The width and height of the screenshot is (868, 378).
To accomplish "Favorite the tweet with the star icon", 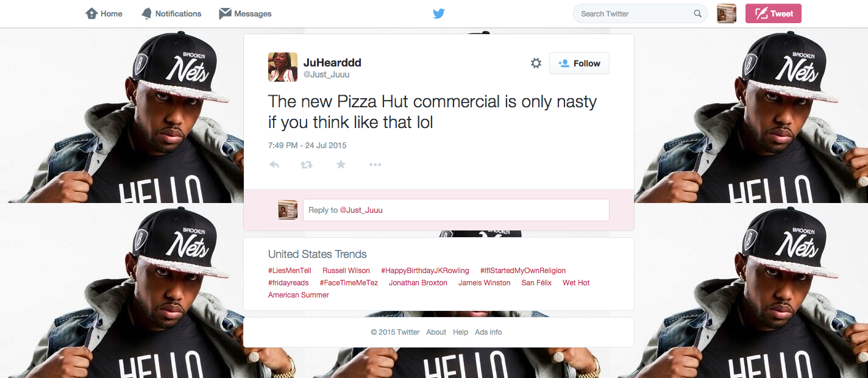I will click(x=341, y=164).
